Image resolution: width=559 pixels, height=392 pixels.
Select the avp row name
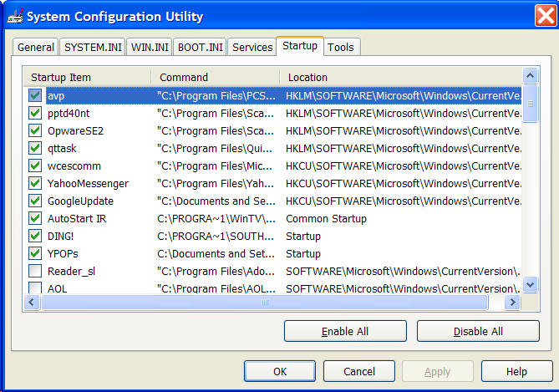click(56, 96)
